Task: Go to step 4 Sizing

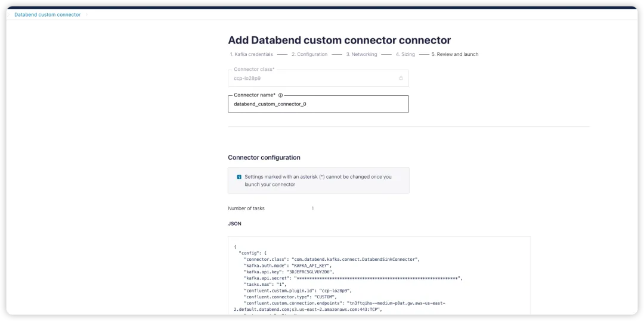Action: tap(405, 54)
